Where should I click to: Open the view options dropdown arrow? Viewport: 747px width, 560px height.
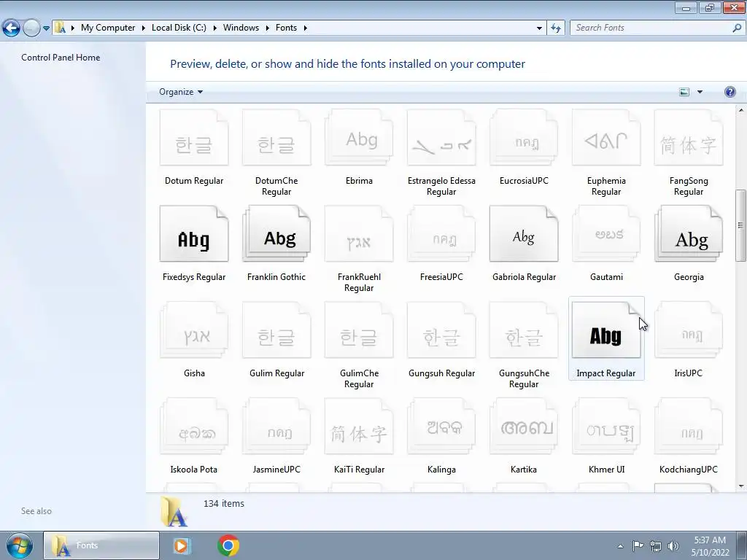tap(700, 92)
